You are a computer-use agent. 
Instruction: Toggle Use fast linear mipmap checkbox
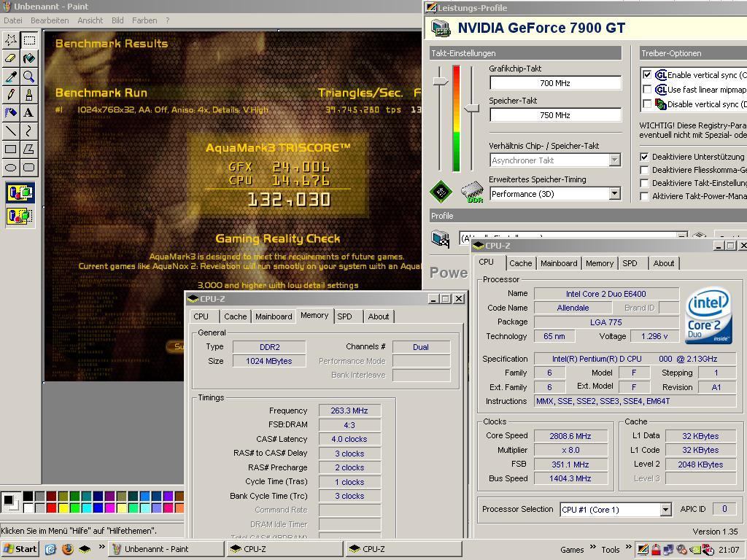click(x=647, y=89)
